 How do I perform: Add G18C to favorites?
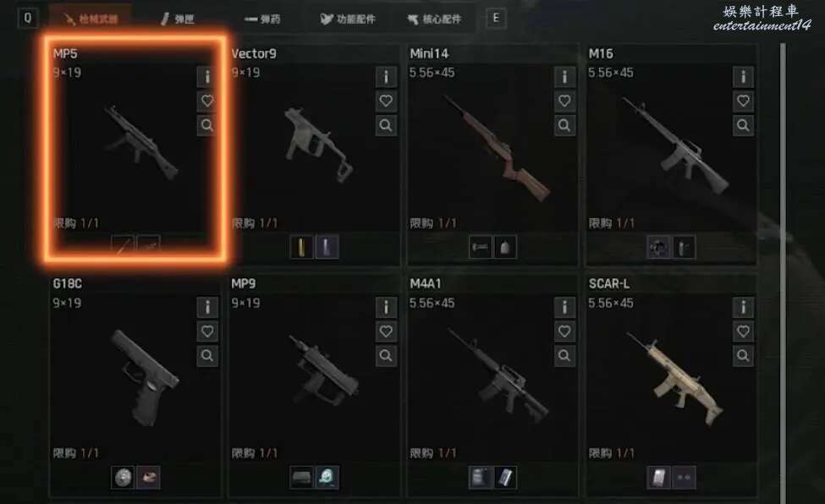[x=207, y=331]
